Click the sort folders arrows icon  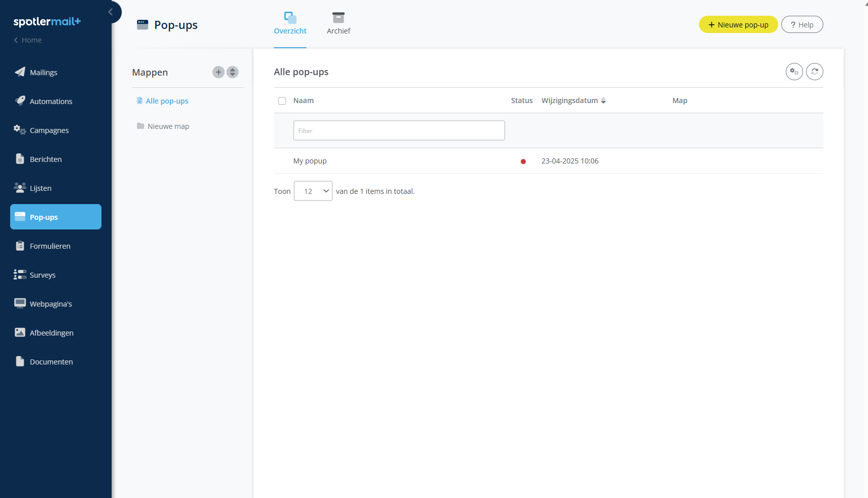[x=232, y=72]
